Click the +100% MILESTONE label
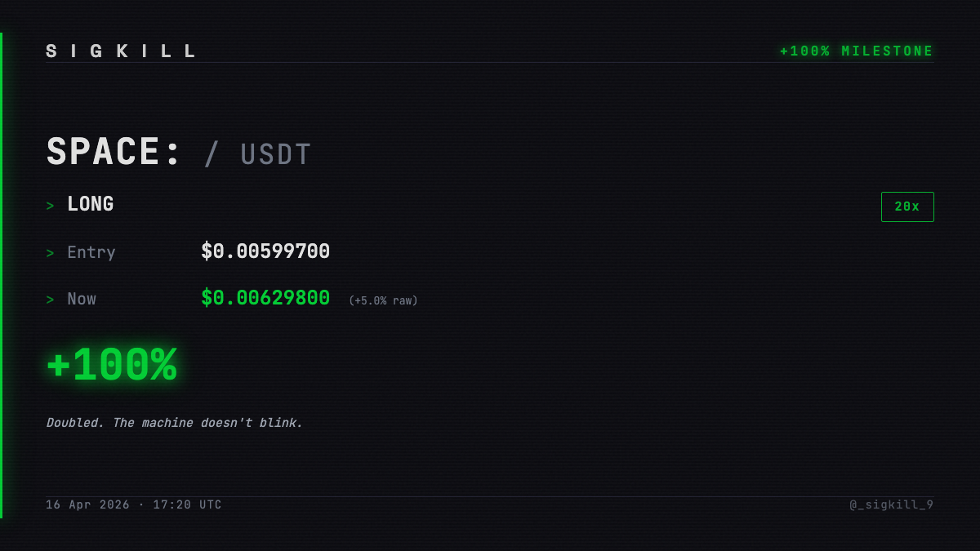This screenshot has height=551, width=980. pos(857,51)
